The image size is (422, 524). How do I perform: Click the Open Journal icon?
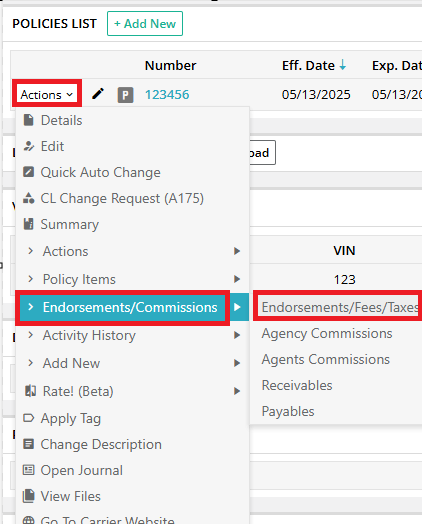point(28,470)
